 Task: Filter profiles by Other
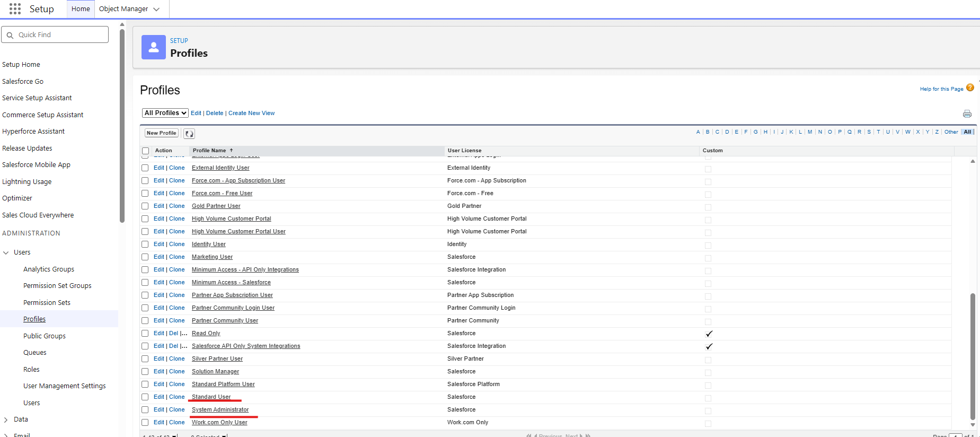click(951, 132)
